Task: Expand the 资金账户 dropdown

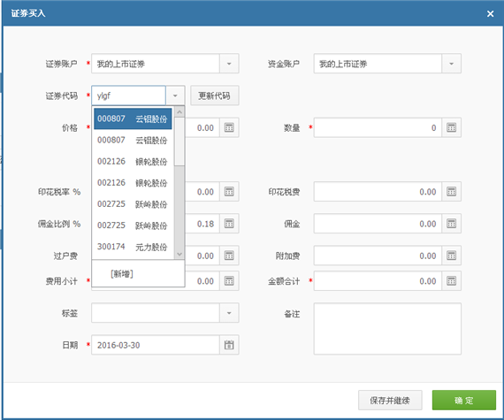Action: pos(451,64)
